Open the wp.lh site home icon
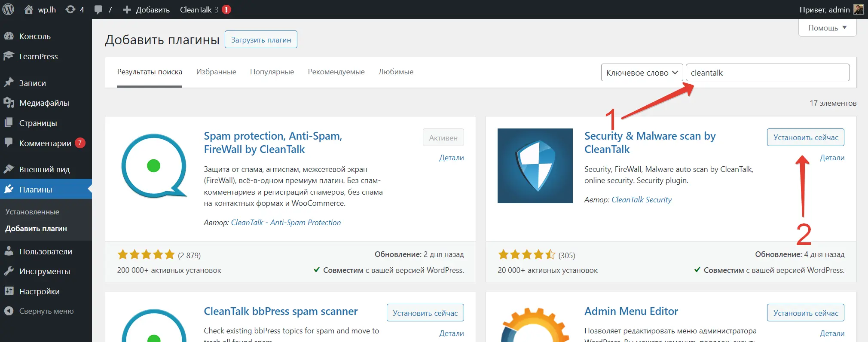The image size is (868, 342). click(28, 9)
